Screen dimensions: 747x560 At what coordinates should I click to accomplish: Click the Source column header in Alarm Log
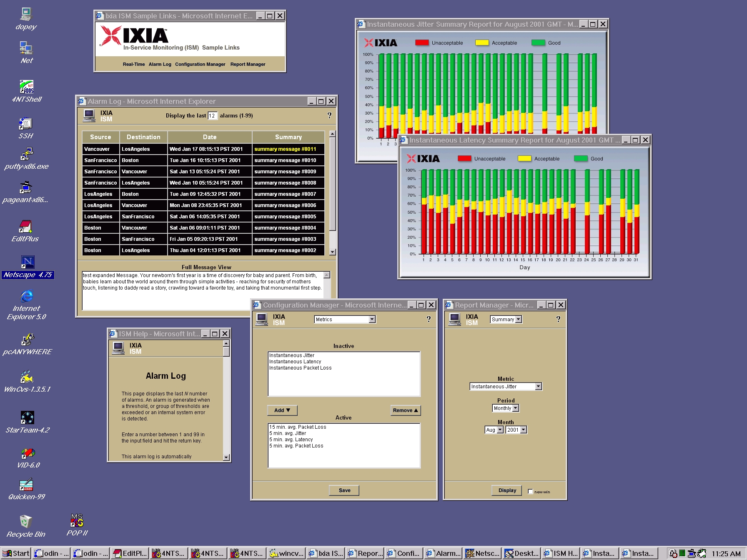click(x=100, y=137)
